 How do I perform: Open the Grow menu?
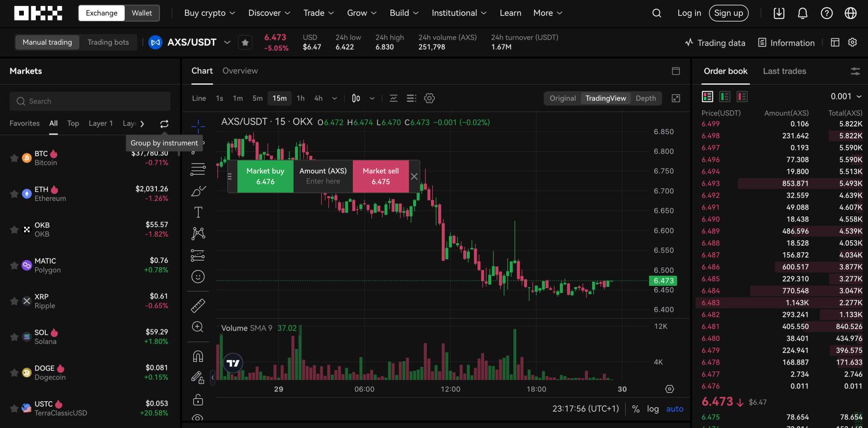[x=362, y=13]
